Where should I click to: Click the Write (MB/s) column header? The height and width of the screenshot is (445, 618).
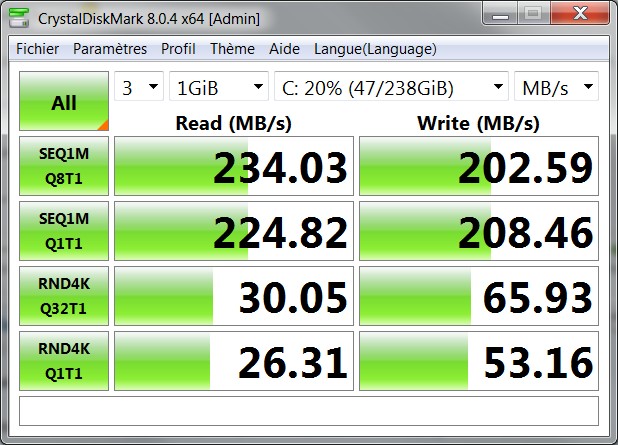478,123
